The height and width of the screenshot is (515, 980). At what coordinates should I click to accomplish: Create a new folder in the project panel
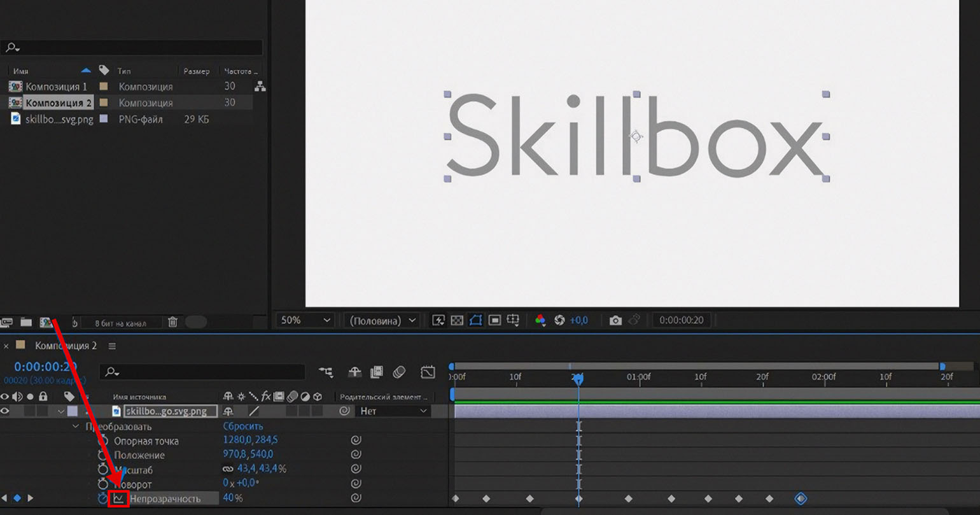coord(27,323)
